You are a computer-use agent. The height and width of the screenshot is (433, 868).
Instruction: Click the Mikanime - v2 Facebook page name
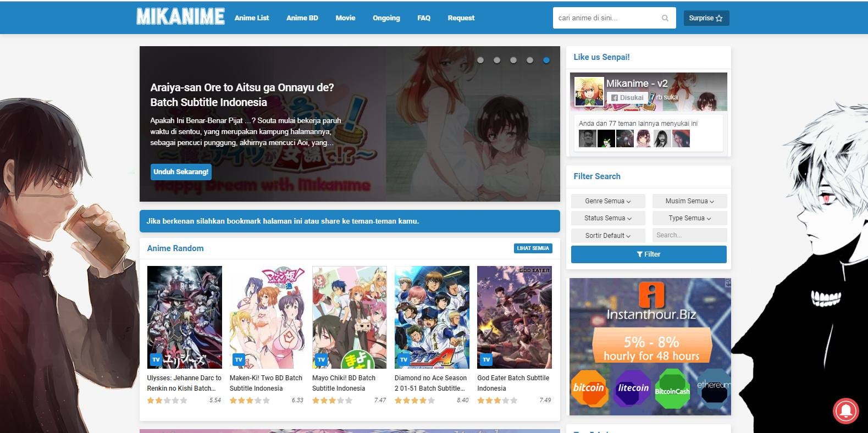[x=637, y=84]
